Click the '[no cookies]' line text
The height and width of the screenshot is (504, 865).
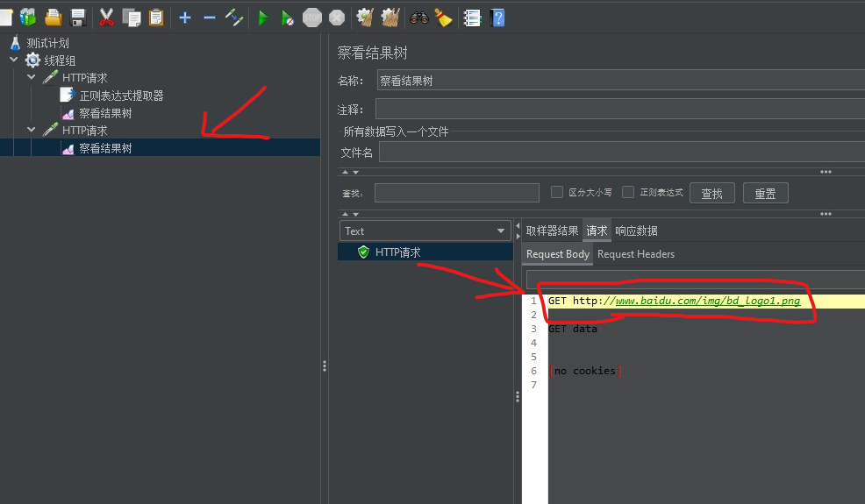(585, 371)
